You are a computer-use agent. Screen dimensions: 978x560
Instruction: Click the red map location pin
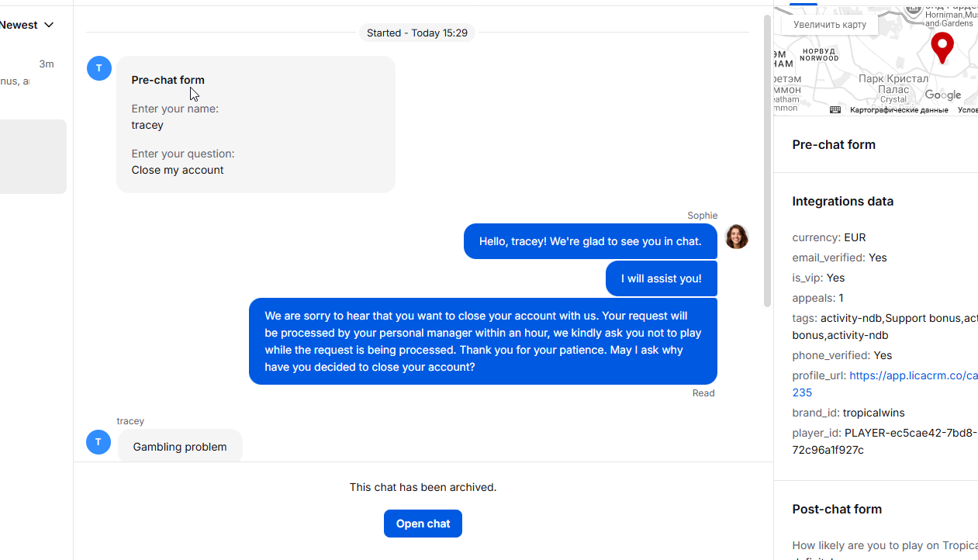tap(942, 47)
